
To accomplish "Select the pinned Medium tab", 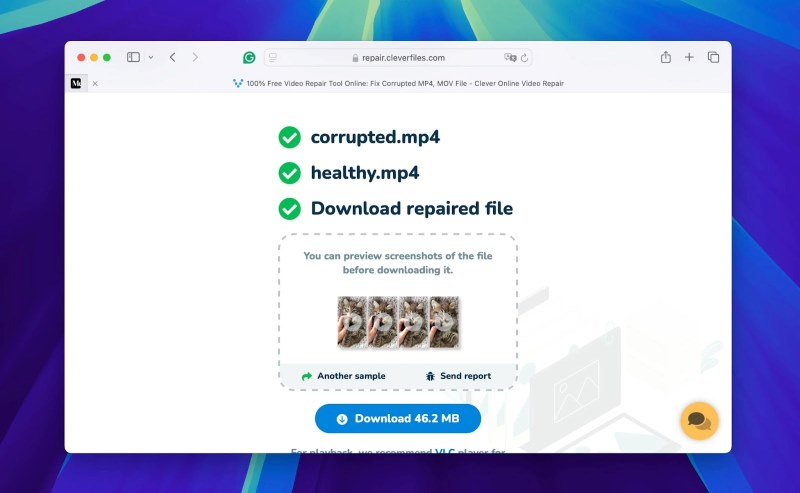I will (x=76, y=83).
